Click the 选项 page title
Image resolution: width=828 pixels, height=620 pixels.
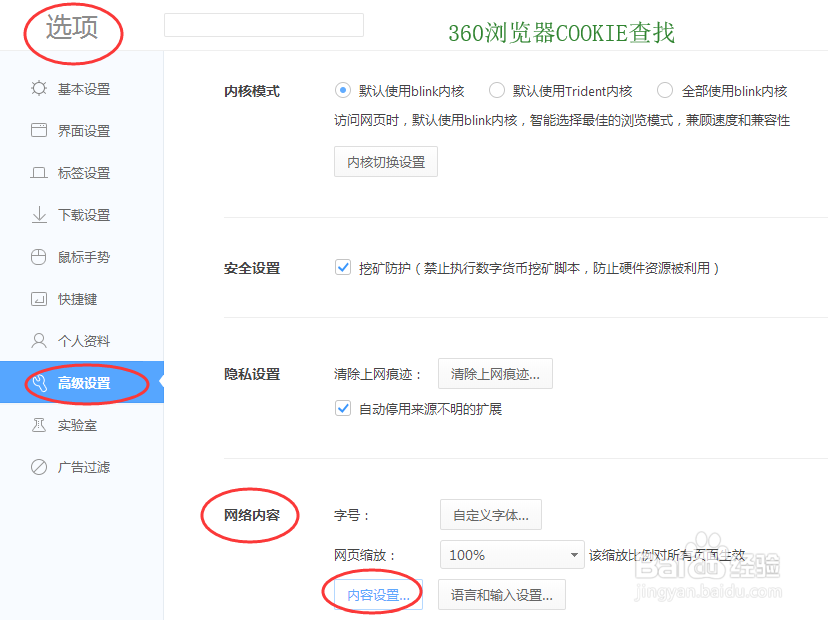[x=72, y=26]
